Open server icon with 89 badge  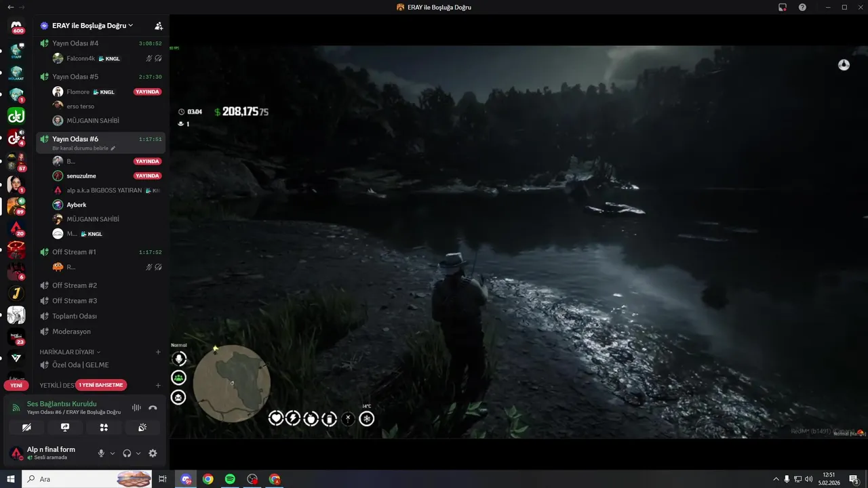click(x=16, y=205)
